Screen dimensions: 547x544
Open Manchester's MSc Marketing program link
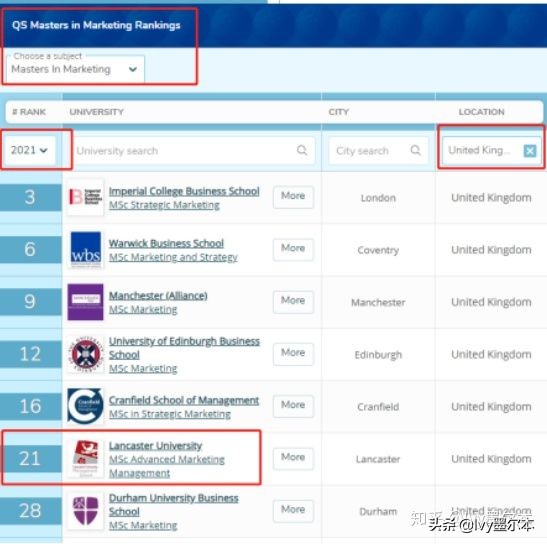tap(143, 310)
